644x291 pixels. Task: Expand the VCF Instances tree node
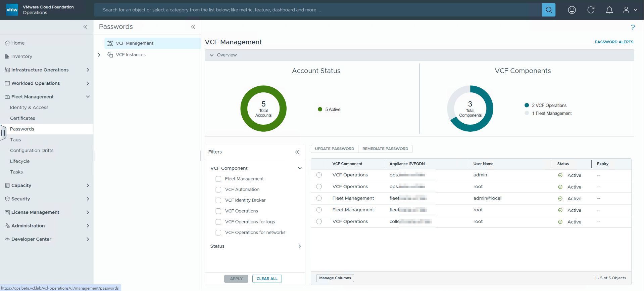[99, 55]
